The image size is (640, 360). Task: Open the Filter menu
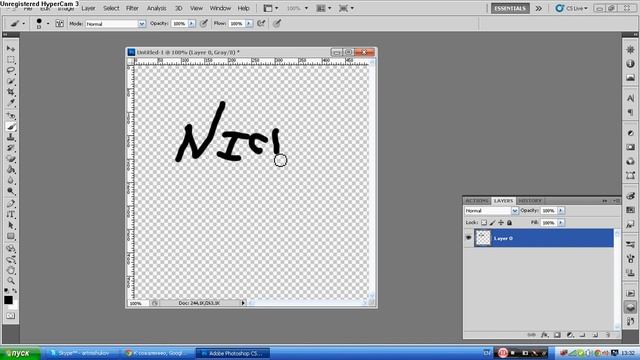click(x=132, y=8)
